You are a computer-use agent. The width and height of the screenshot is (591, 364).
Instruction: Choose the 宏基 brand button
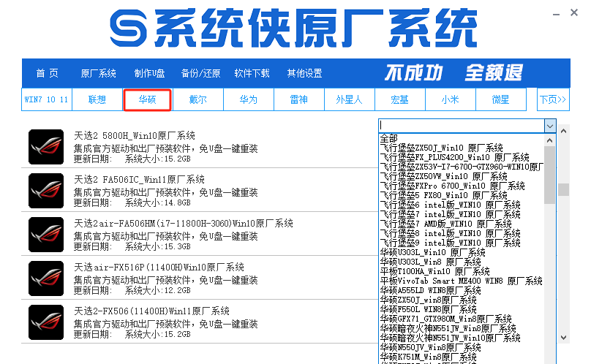400,99
